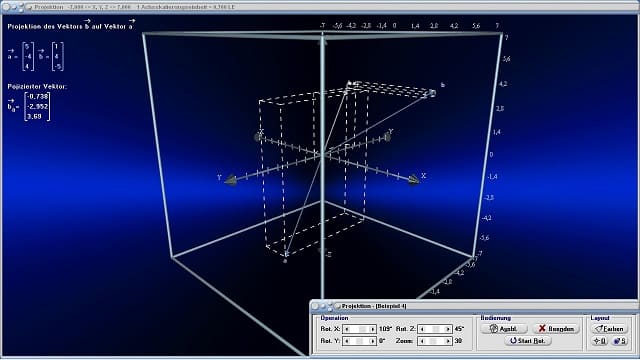640x360 pixels.
Task: Click the b vector endpoint label
Action: [x=443, y=85]
